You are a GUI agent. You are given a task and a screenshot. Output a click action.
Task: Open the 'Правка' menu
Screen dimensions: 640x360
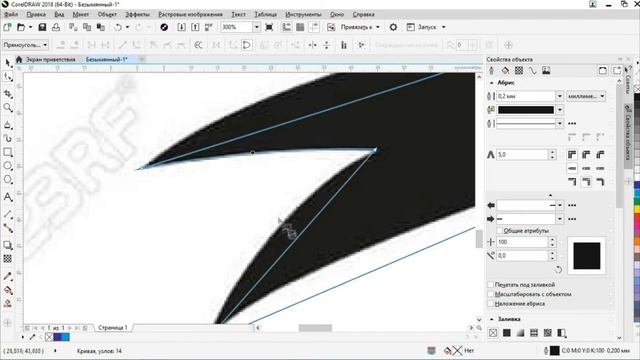36,14
